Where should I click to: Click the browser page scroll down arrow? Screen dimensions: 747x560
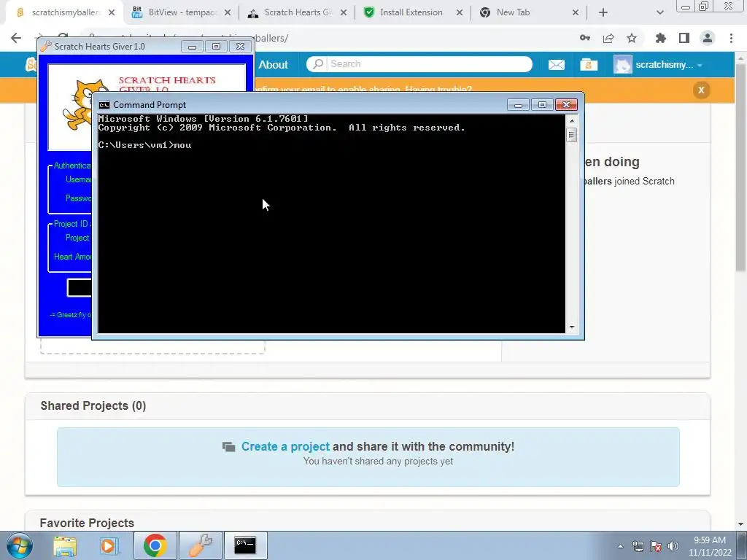740,524
